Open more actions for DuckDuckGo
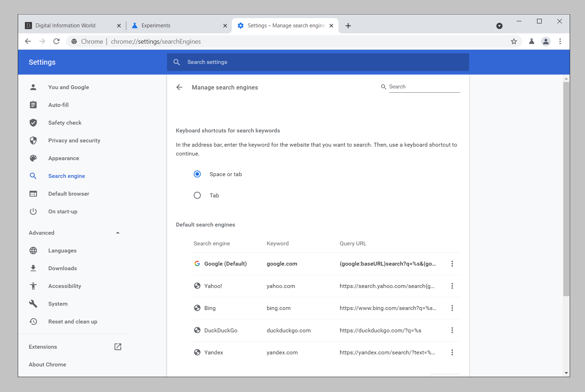Image resolution: width=585 pixels, height=392 pixels. [x=452, y=330]
